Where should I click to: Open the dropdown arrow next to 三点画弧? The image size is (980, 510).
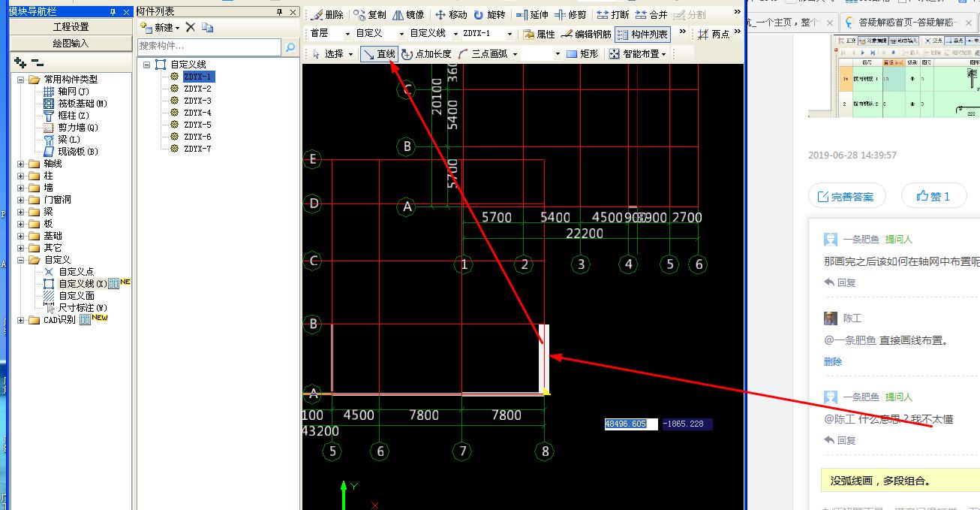pos(514,54)
